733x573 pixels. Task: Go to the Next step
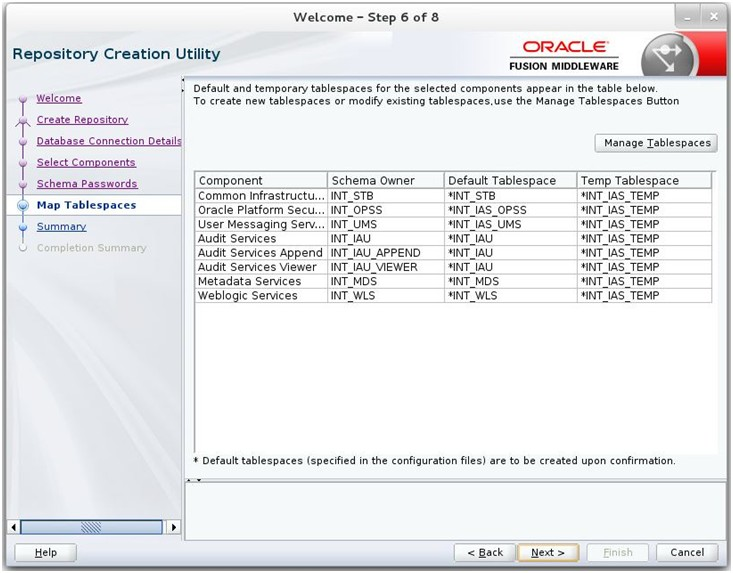[548, 552]
